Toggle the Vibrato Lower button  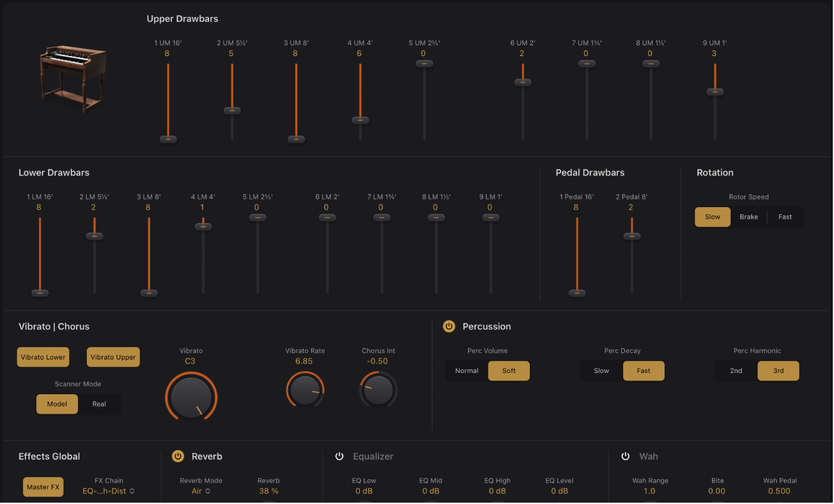pyautogui.click(x=43, y=357)
